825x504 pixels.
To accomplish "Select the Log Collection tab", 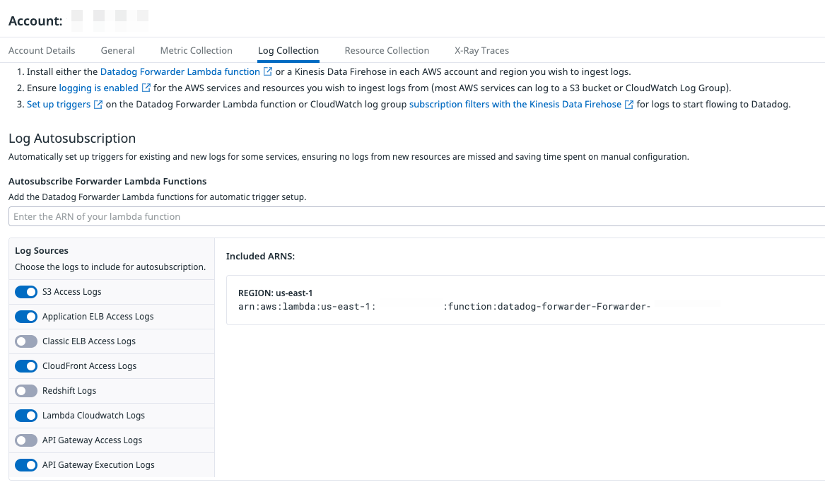I will 288,50.
